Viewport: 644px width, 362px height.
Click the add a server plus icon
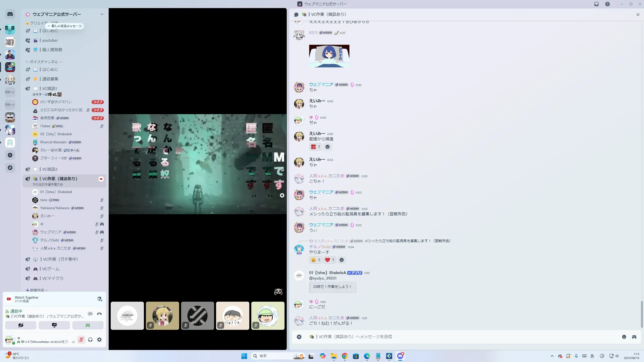click(x=10, y=155)
